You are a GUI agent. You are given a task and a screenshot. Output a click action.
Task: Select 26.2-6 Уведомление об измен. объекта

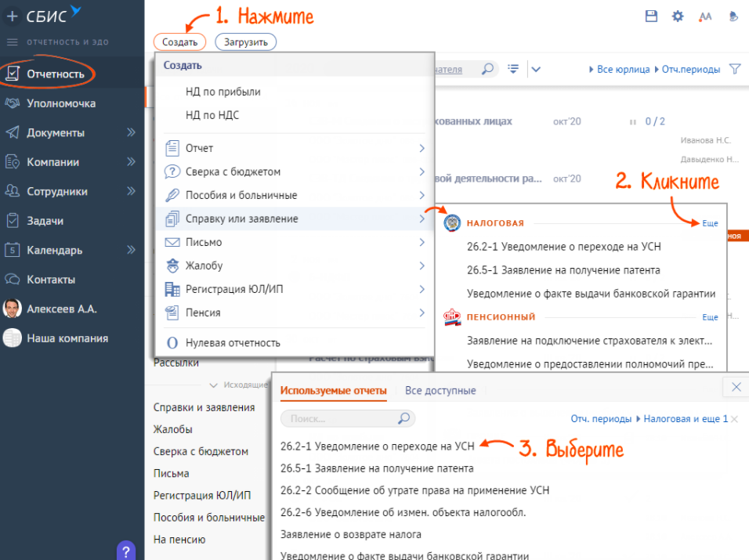pos(403,512)
